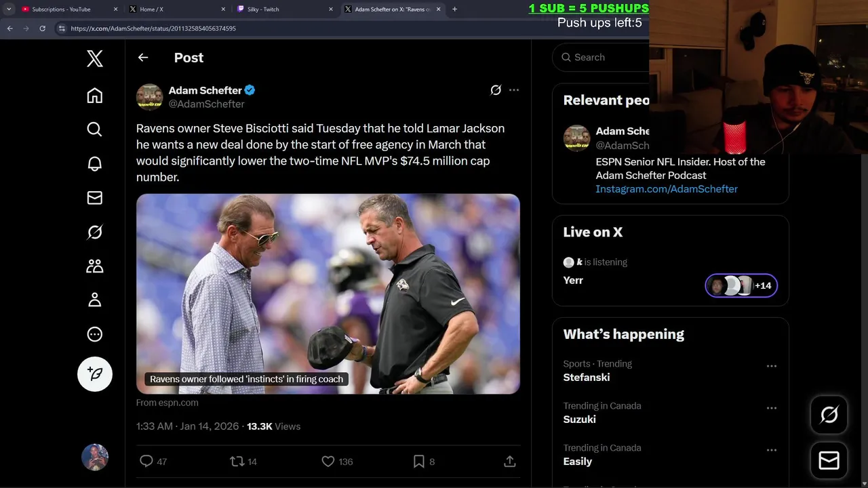Click the compose post feather button
868x488 pixels.
tap(95, 374)
